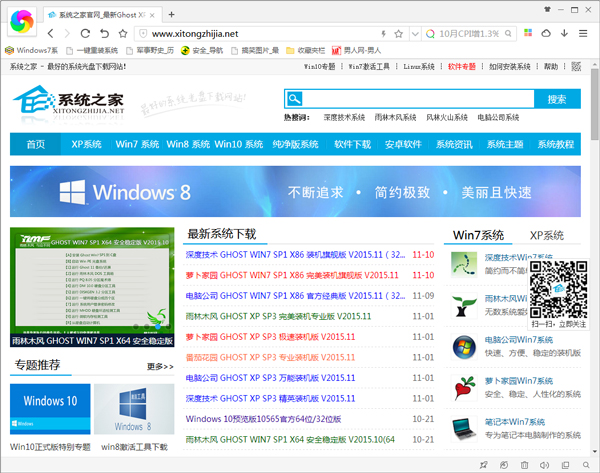600x473 pixels.
Task: Open the 安全_导航 bookmark
Action: coord(202,51)
